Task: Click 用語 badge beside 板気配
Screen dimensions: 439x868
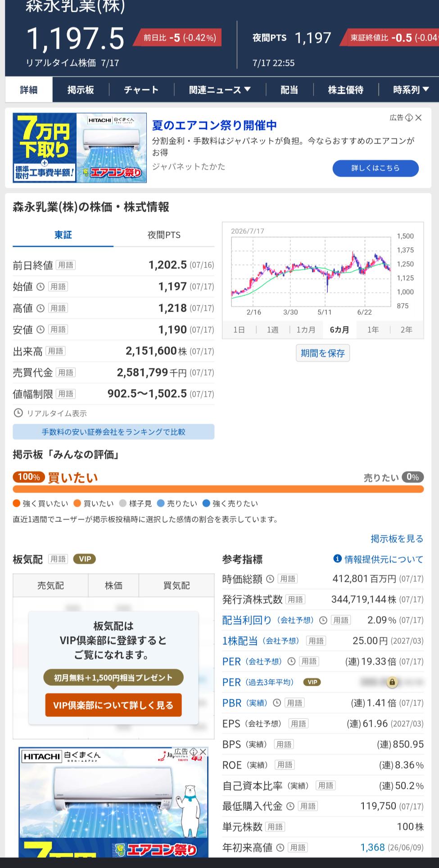Action: click(58, 559)
